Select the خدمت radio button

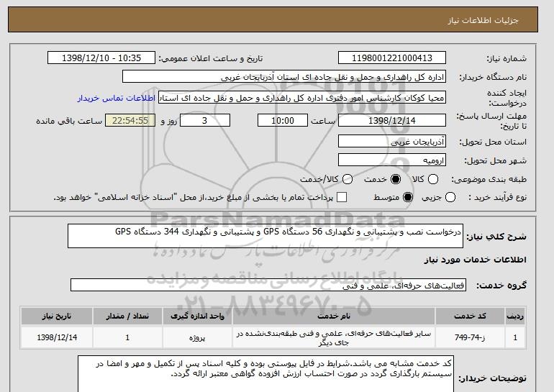[396, 179]
